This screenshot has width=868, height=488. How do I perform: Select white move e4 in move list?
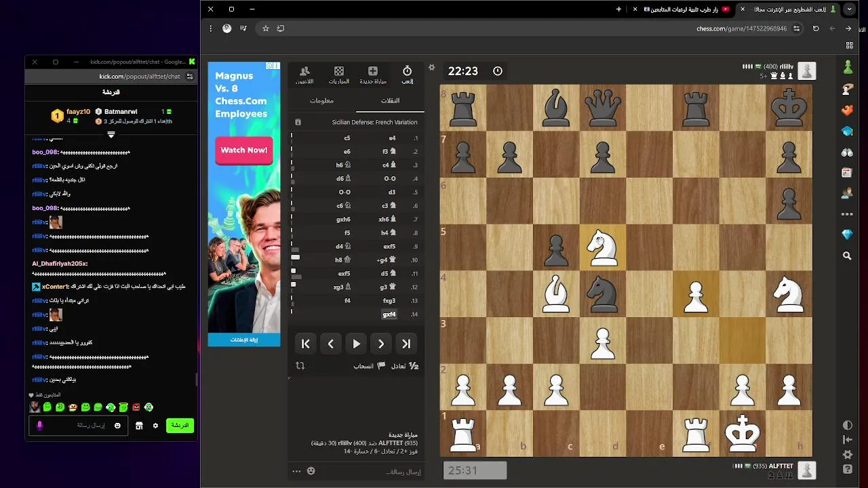tap(392, 138)
